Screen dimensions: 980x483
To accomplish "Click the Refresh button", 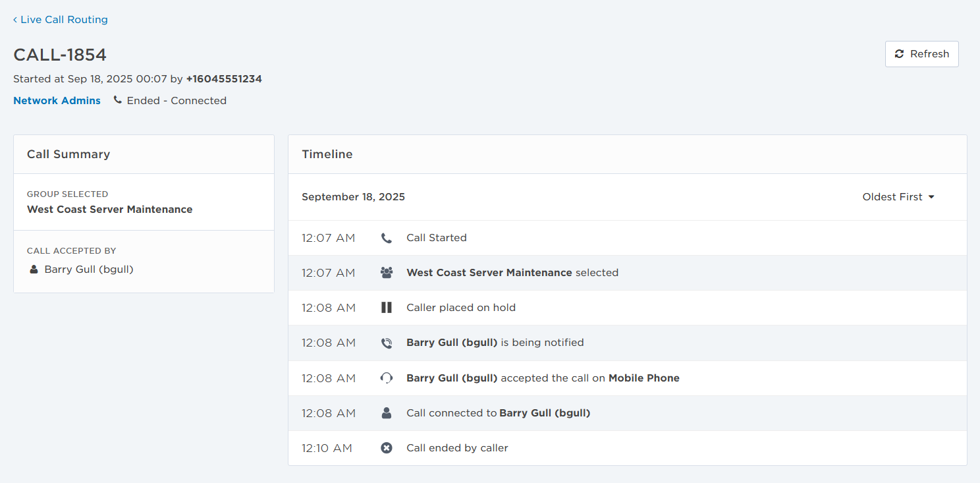I will pos(921,54).
